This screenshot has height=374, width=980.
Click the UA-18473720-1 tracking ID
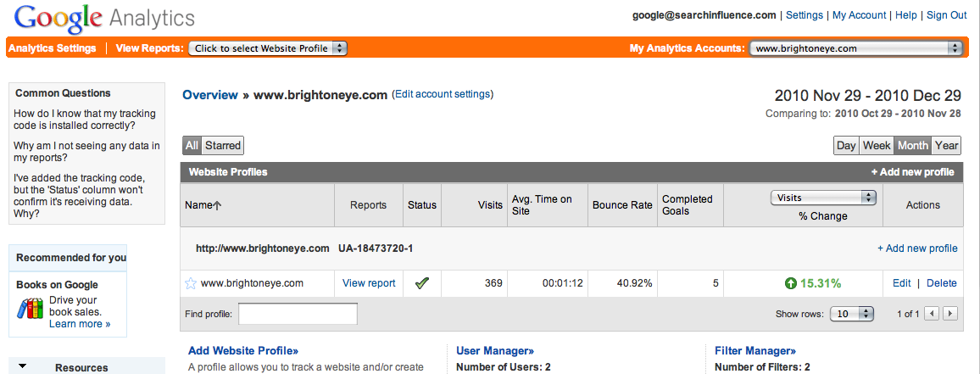point(376,248)
